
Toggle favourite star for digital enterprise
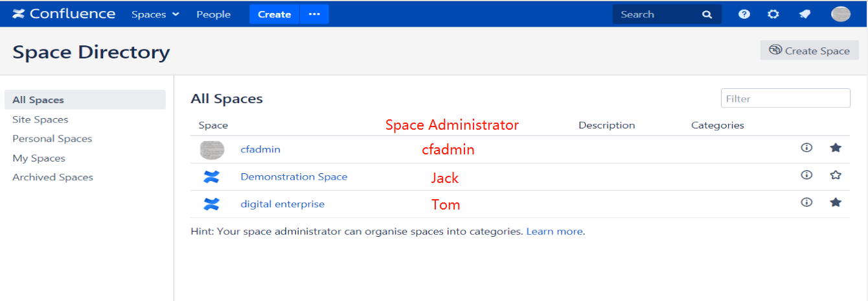[x=836, y=202]
